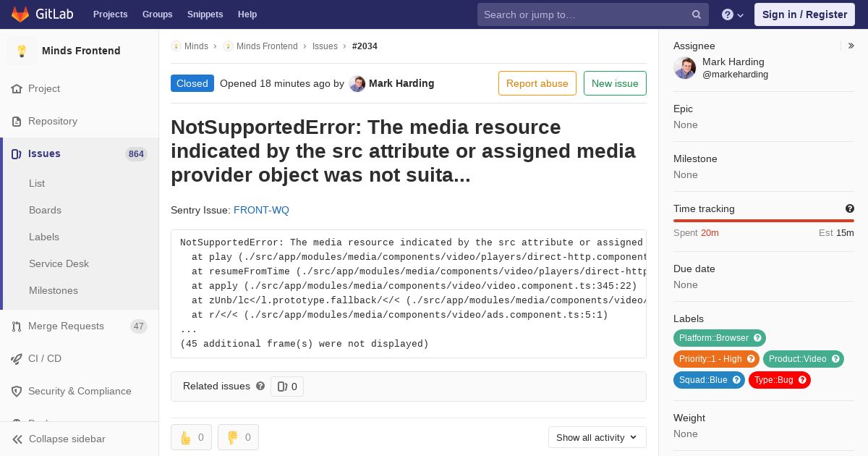
Task: Click the Related issues help icon
Action: click(260, 387)
